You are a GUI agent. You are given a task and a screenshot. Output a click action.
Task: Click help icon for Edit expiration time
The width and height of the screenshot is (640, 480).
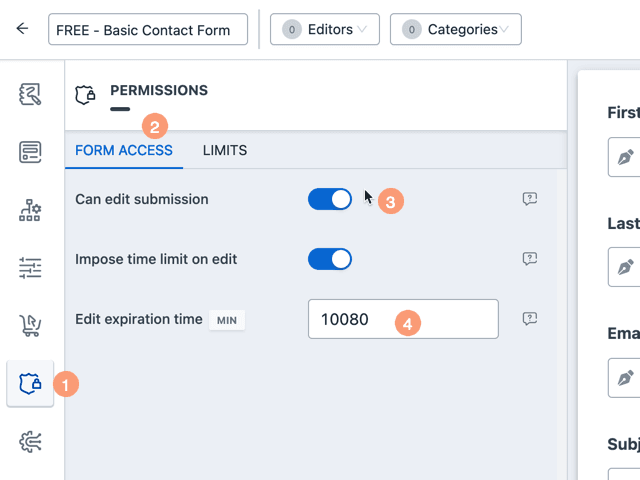point(530,319)
